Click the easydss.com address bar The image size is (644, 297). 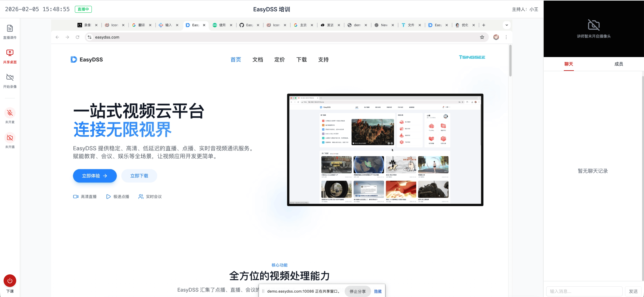(x=286, y=37)
